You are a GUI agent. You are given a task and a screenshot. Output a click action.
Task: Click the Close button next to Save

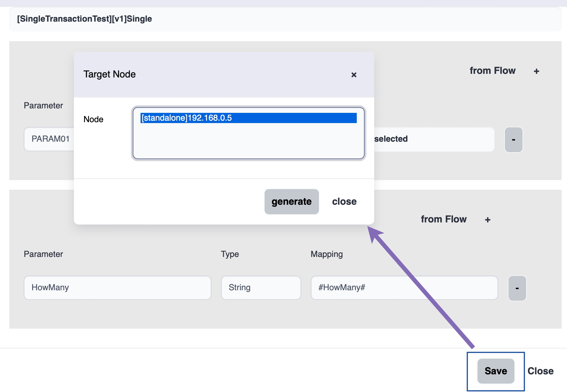coord(540,371)
